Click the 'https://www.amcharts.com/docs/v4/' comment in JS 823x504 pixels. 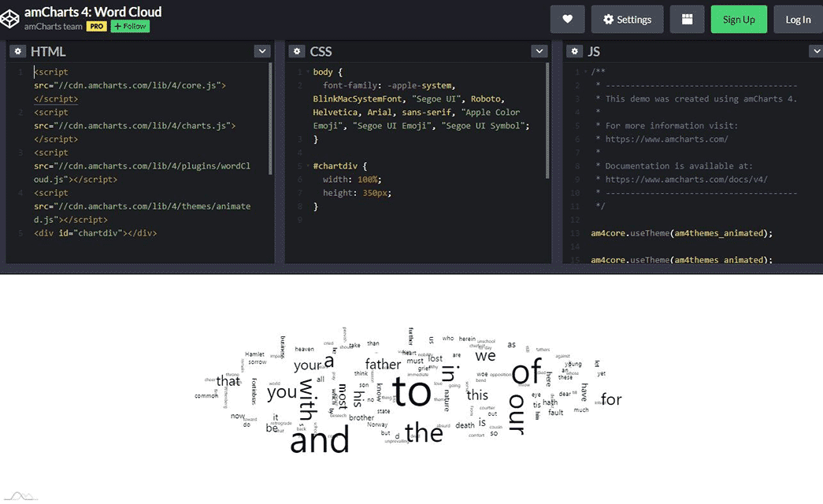[687, 180]
